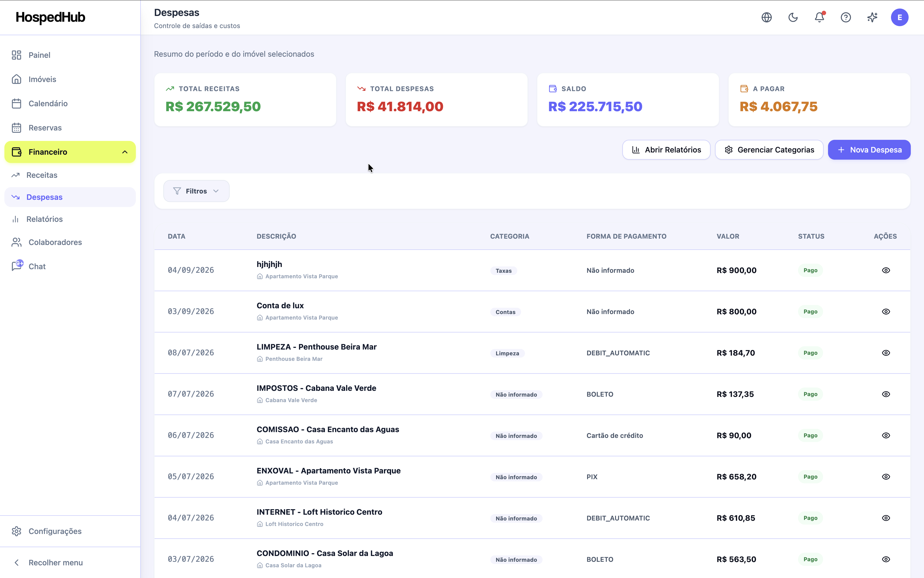Click Total Receitas card

(245, 100)
